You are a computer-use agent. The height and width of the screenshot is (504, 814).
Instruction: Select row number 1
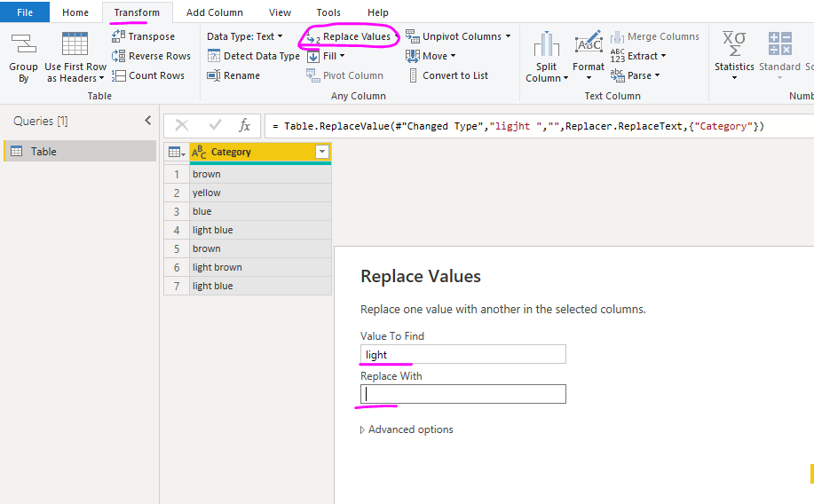[177, 174]
